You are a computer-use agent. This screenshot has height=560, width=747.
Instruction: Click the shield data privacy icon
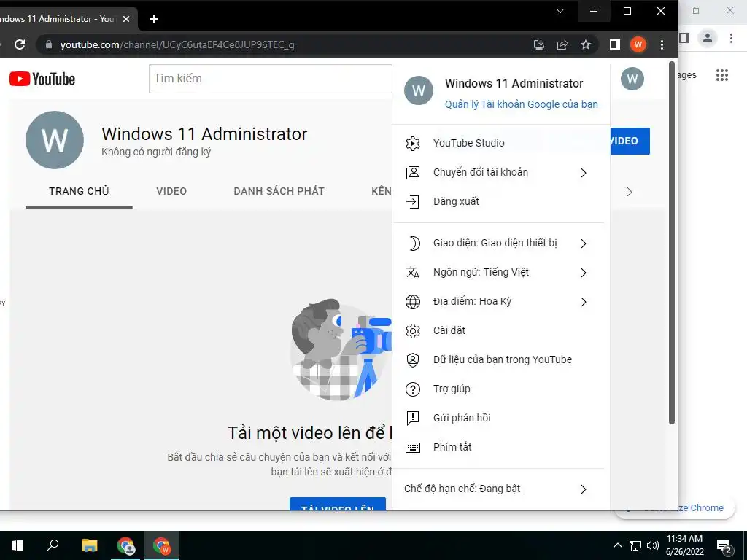[x=413, y=360]
